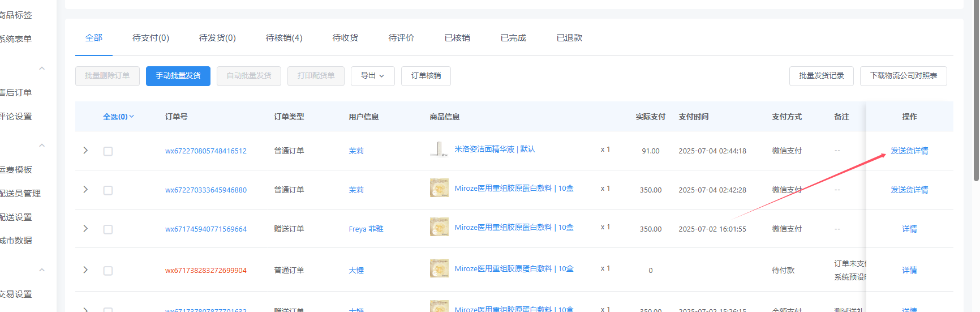Expand order wx672270805748416512 row

pos(85,151)
